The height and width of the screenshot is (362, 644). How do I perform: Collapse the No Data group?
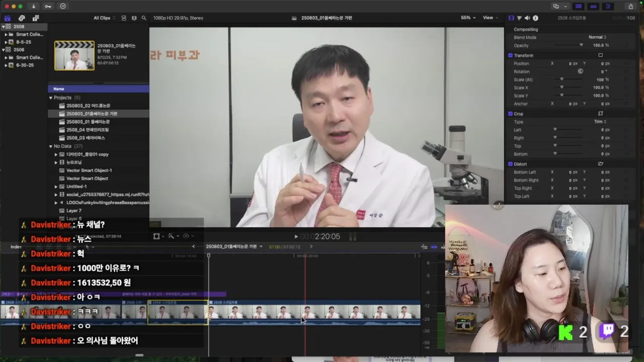click(51, 146)
